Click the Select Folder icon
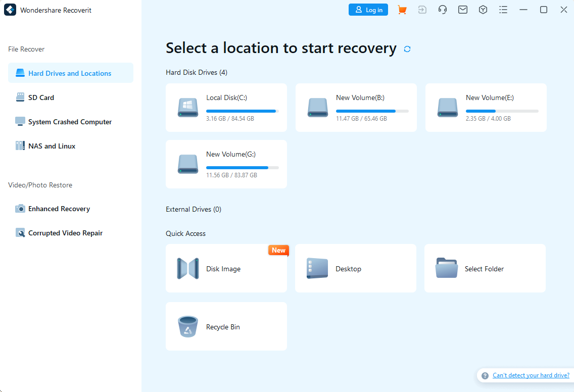The image size is (574, 392). [447, 268]
